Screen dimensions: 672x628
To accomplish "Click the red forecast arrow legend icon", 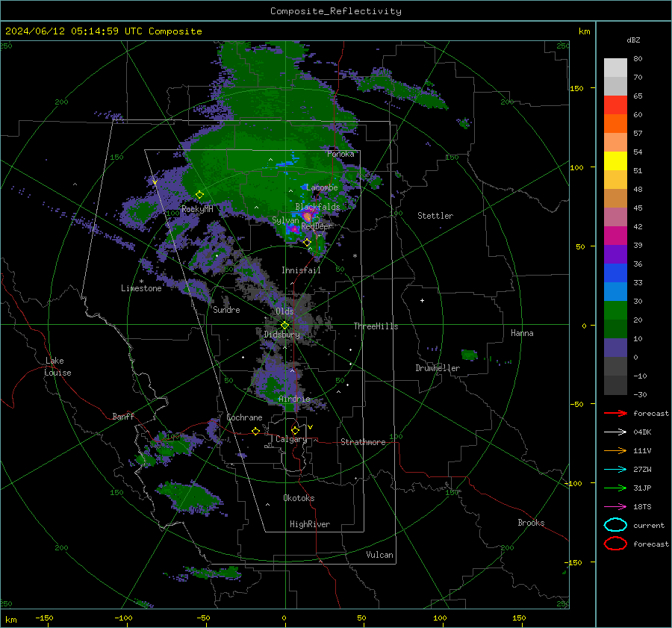I will (615, 413).
